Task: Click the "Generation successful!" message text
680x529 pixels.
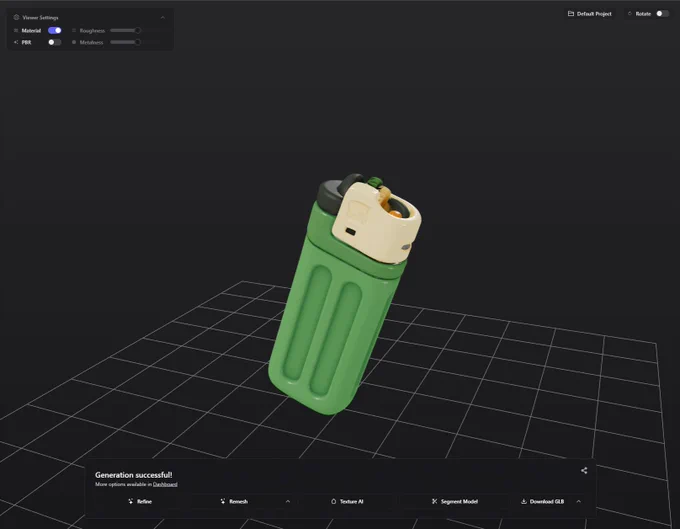Action: (x=134, y=475)
